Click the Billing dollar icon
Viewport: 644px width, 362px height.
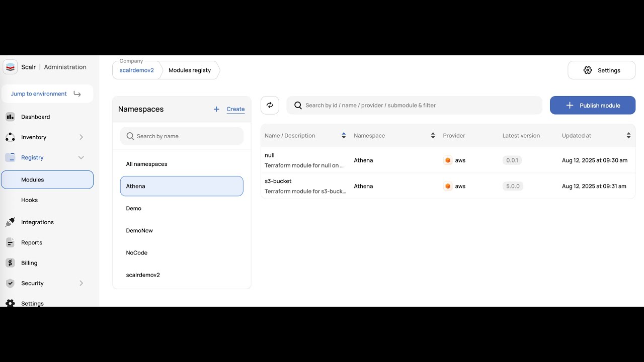tap(10, 263)
